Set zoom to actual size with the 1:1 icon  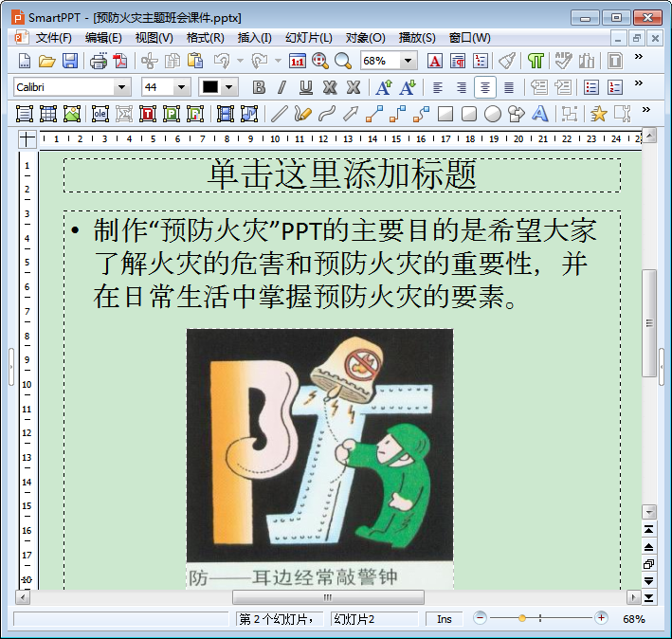pos(297,61)
